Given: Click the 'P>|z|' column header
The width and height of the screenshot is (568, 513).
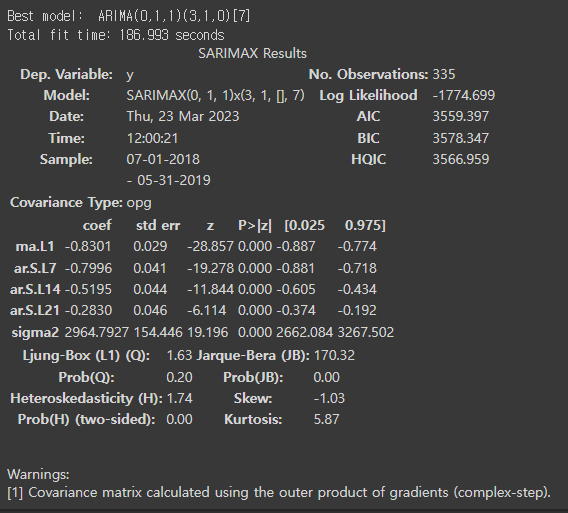Looking at the screenshot, I should tap(255, 226).
